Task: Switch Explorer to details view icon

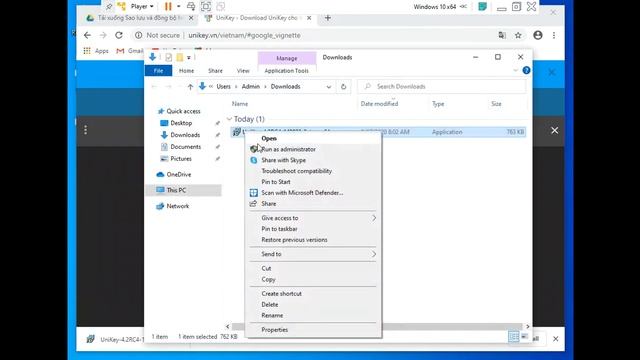Action: click(513, 337)
